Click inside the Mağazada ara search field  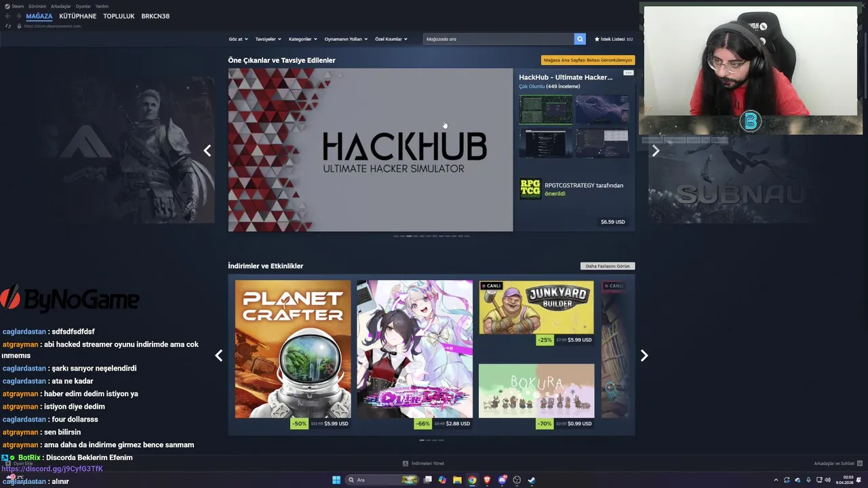(x=498, y=39)
